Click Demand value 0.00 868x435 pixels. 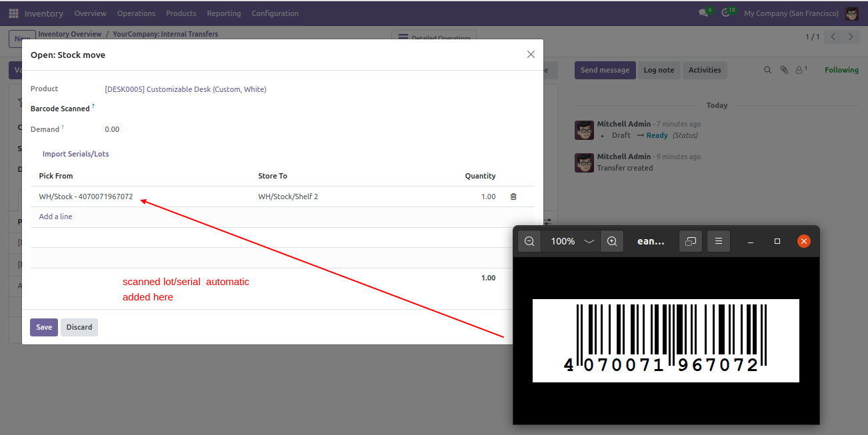pyautogui.click(x=112, y=129)
